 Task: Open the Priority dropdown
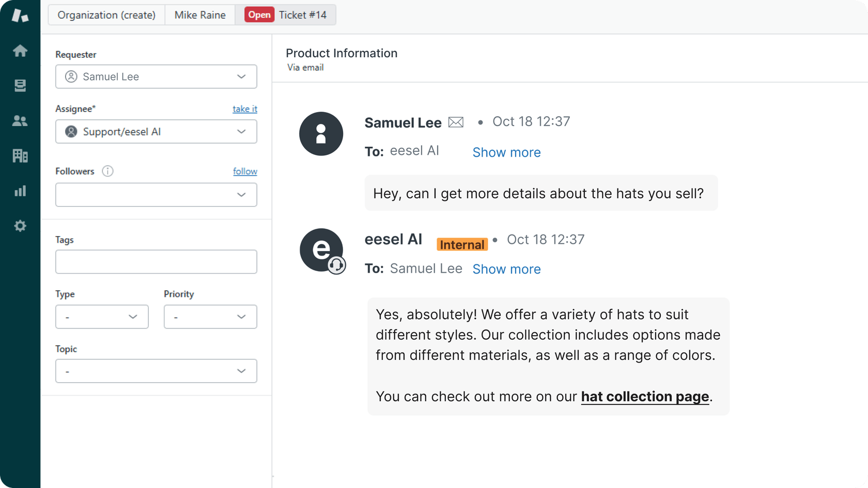(210, 317)
